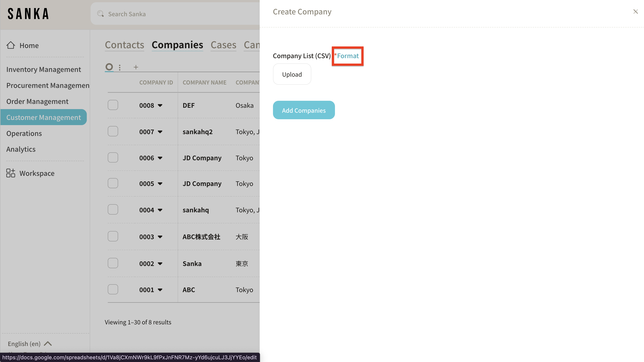Open the dropdown arrow beside 0003

pyautogui.click(x=160, y=237)
